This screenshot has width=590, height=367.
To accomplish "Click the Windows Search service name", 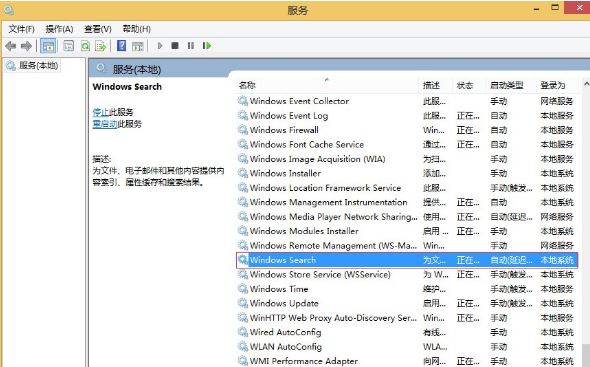I will [283, 260].
